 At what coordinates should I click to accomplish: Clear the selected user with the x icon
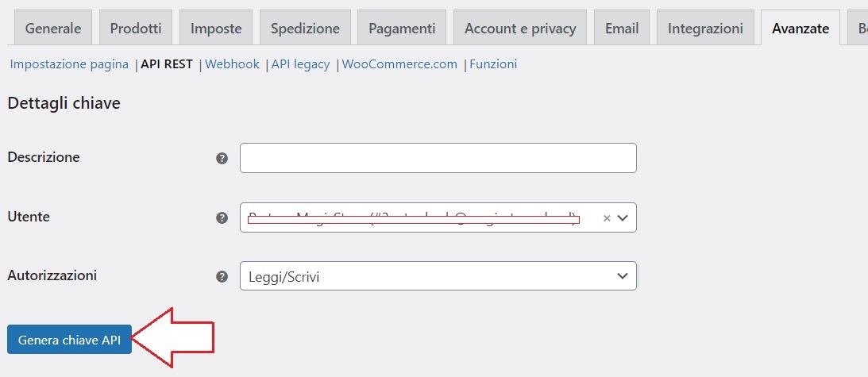607,218
